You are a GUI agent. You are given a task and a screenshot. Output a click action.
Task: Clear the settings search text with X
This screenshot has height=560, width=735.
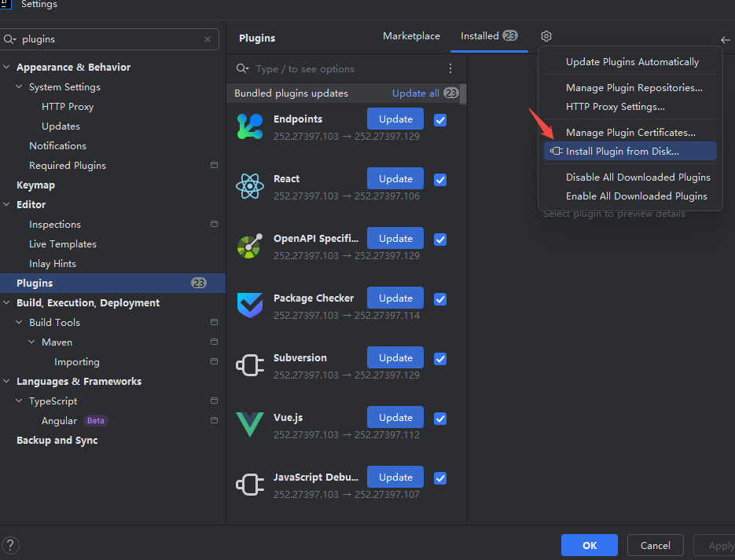(x=208, y=39)
